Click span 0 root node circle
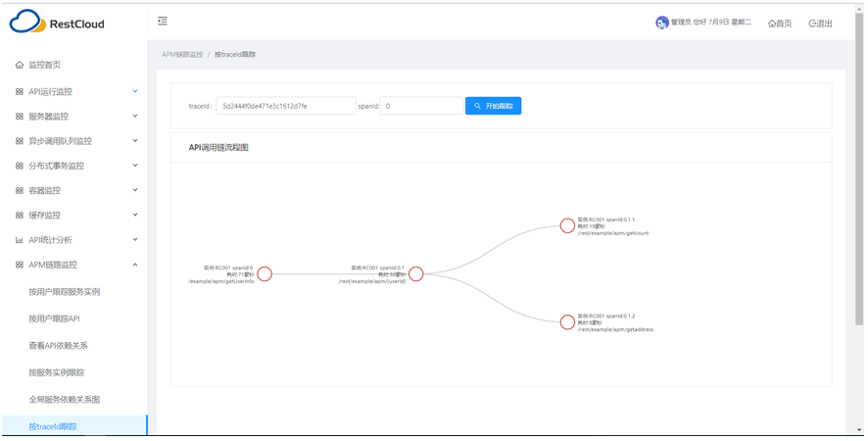The height and width of the screenshot is (441, 868). coord(265,274)
